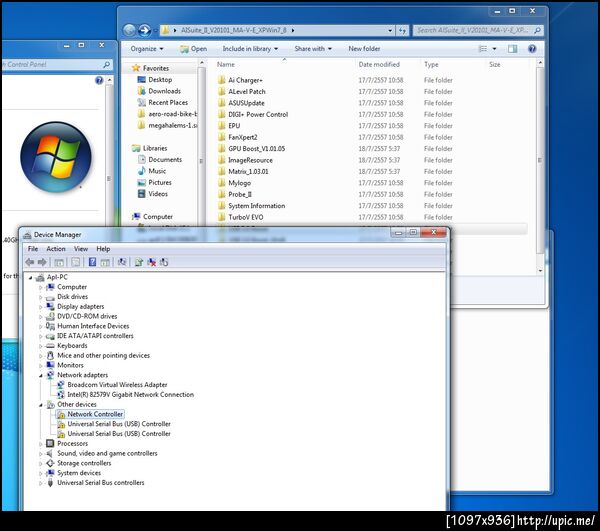This screenshot has width=600, height=531.
Task: Select the Network Controller device
Action: (x=95, y=414)
